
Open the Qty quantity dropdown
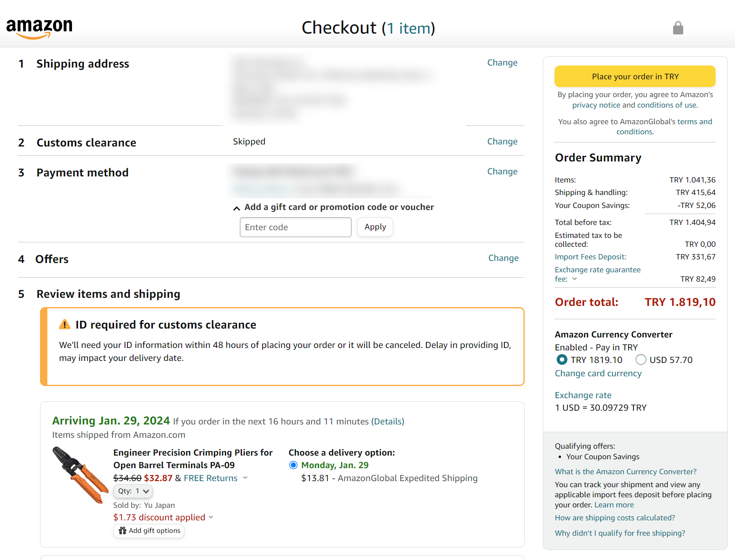coord(133,491)
